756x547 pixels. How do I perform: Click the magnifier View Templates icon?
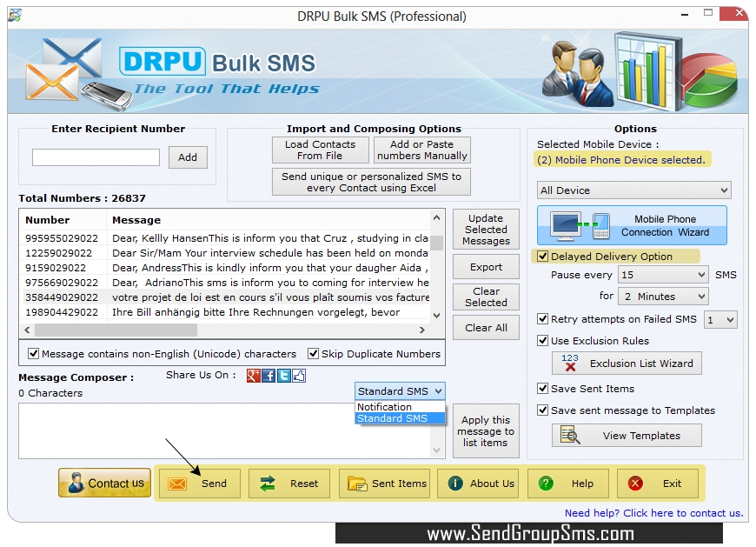tap(570, 435)
